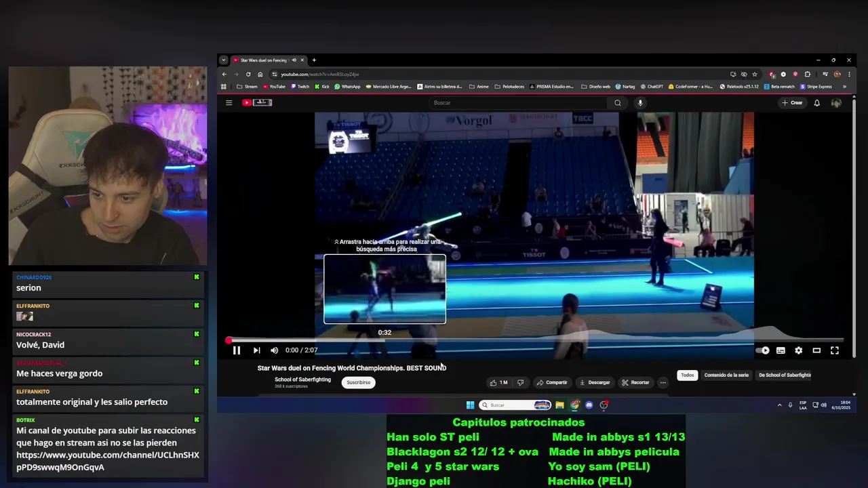Open the WhatsApp bookmark

point(347,87)
